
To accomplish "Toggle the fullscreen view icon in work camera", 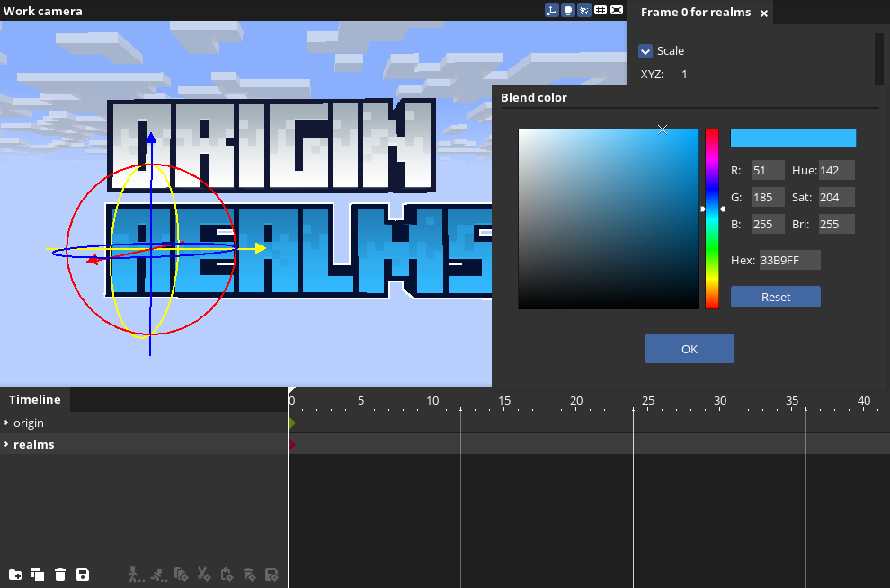I will (x=617, y=11).
